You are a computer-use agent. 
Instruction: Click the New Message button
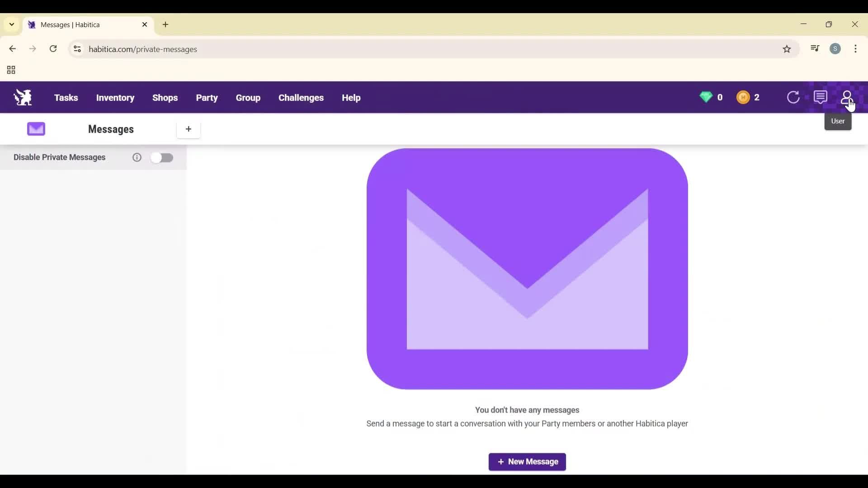point(527,462)
